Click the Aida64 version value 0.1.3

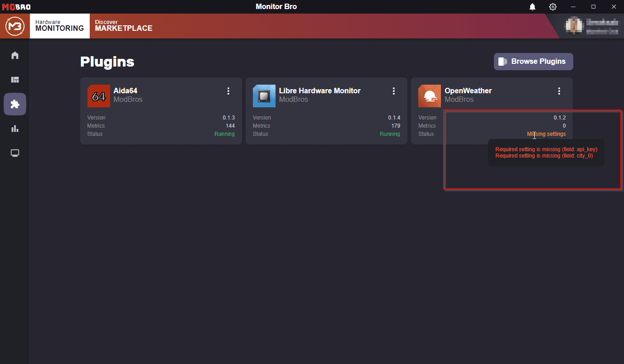point(228,118)
